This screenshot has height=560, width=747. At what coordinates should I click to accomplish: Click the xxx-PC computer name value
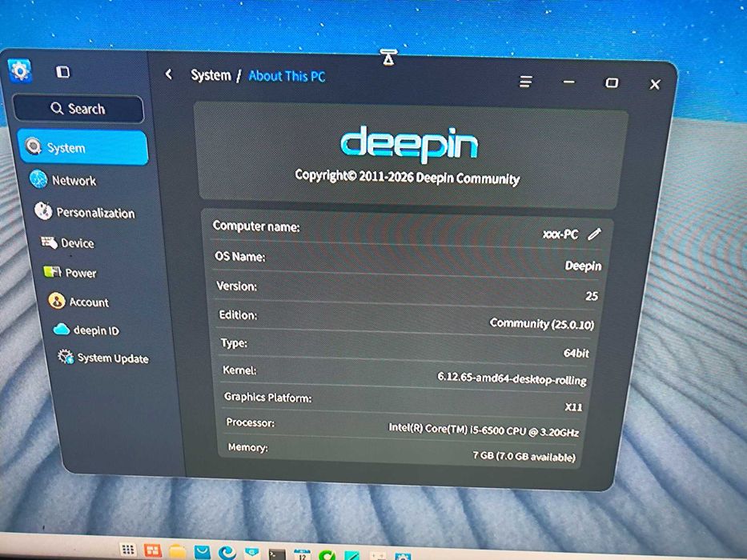tap(560, 234)
